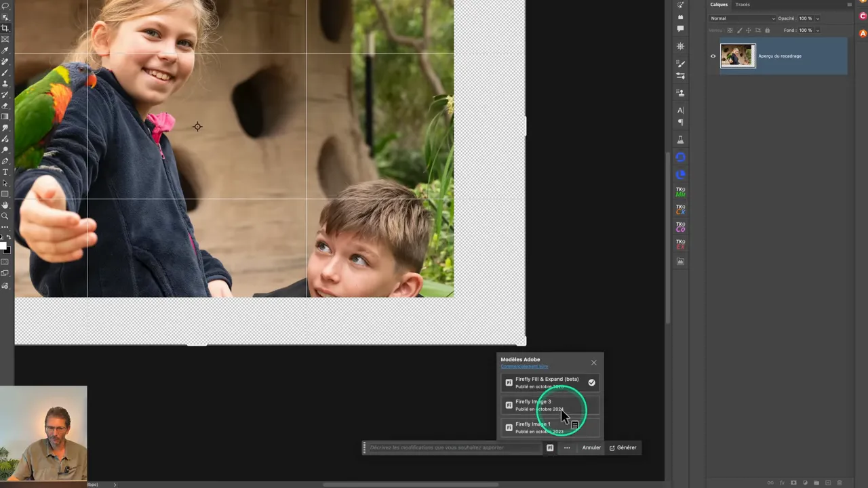Viewport: 868px width, 488px height.
Task: Select the Lasso tool
Action: [x=5, y=6]
